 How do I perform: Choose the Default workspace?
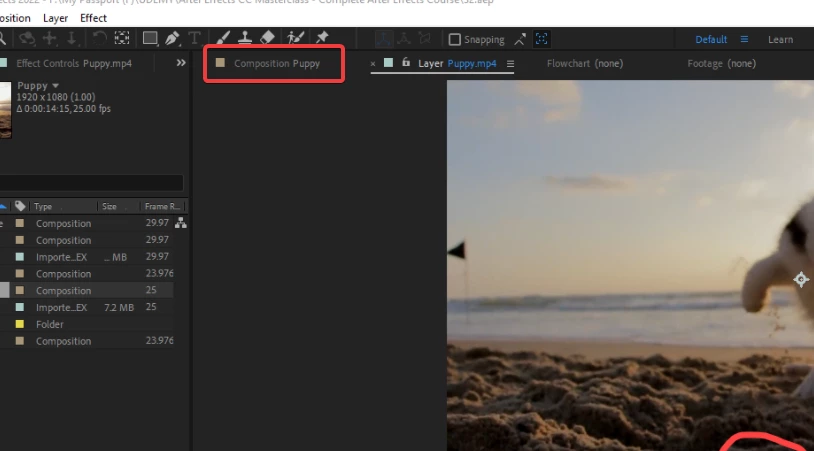[711, 39]
